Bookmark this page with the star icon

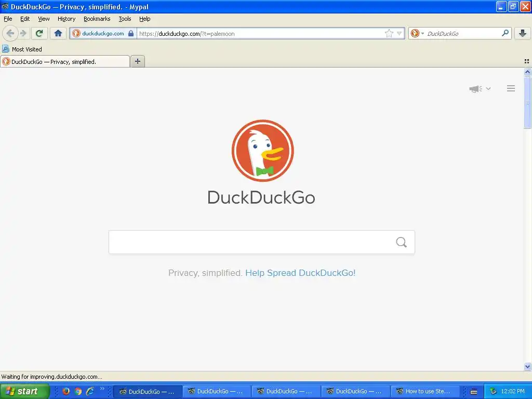pyautogui.click(x=389, y=33)
